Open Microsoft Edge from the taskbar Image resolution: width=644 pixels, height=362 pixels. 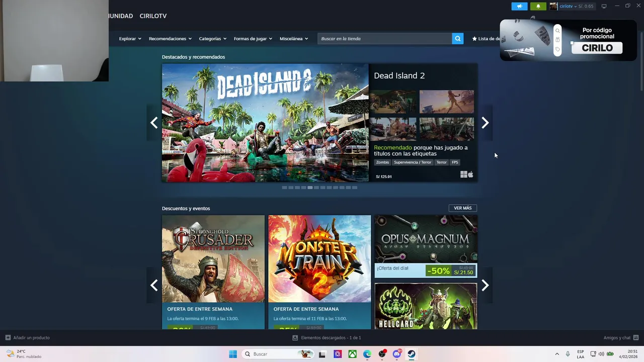coord(367,354)
